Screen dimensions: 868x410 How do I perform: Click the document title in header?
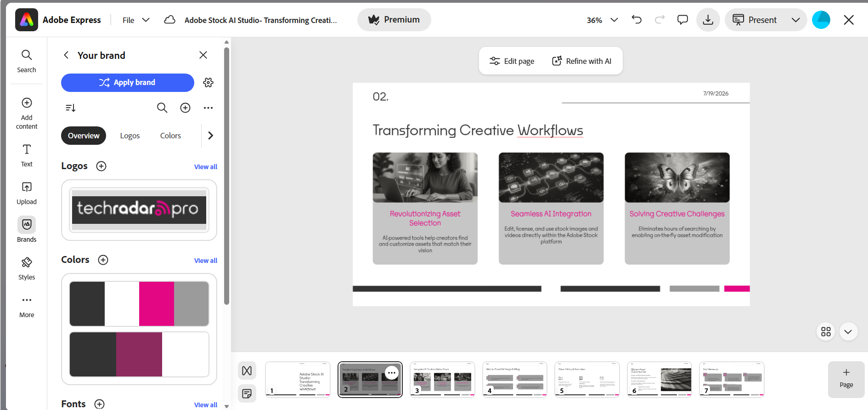(260, 20)
